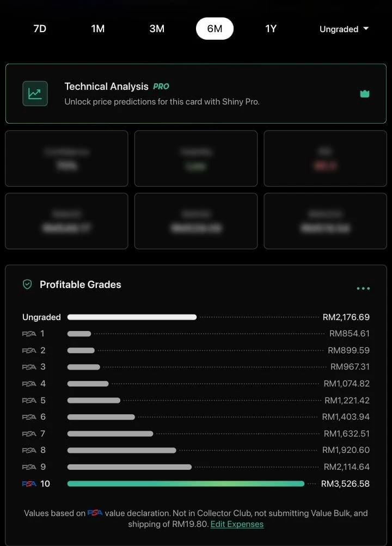Click the PSA logo beside grade 1
Image resolution: width=392 pixels, height=546 pixels.
[x=29, y=334]
